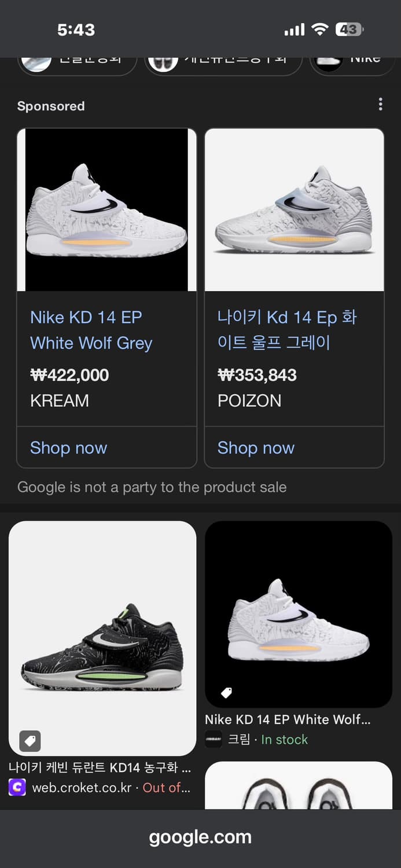
Task: Click the purple Croket site favicon
Action: coord(17,788)
